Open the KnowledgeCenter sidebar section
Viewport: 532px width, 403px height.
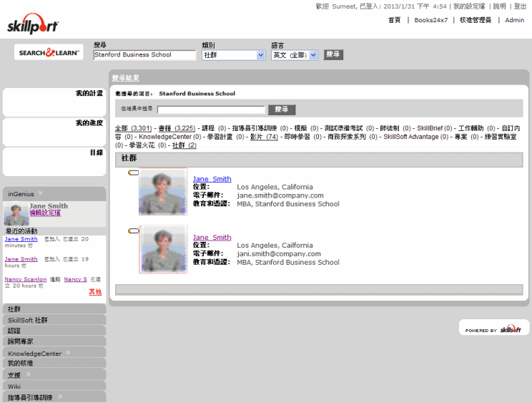[x=54, y=353]
